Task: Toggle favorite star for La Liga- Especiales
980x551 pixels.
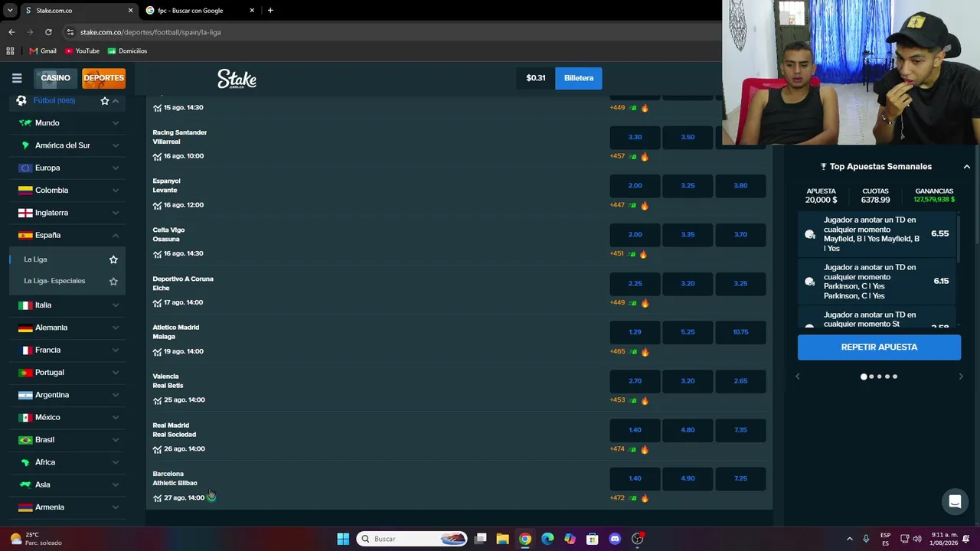Action: 113,281
